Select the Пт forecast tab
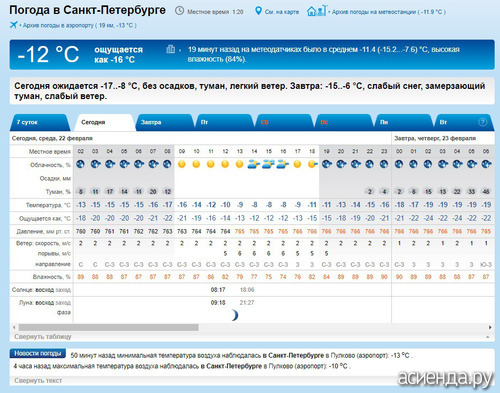500x393 pixels. click(223, 122)
